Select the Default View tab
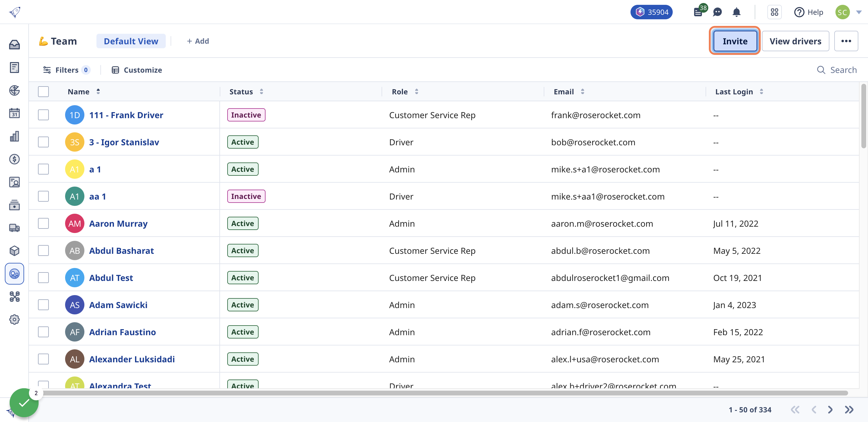This screenshot has height=422, width=868. click(x=131, y=41)
